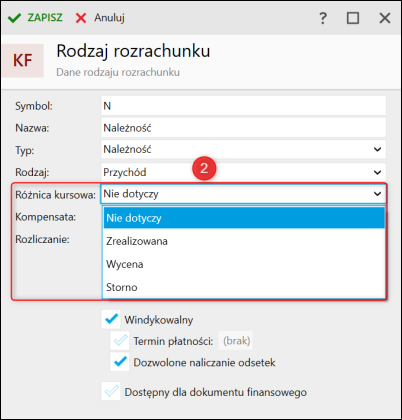Close the Rodzaj rozrachunku dialog
This screenshot has width=402, height=420.
pos(385,18)
